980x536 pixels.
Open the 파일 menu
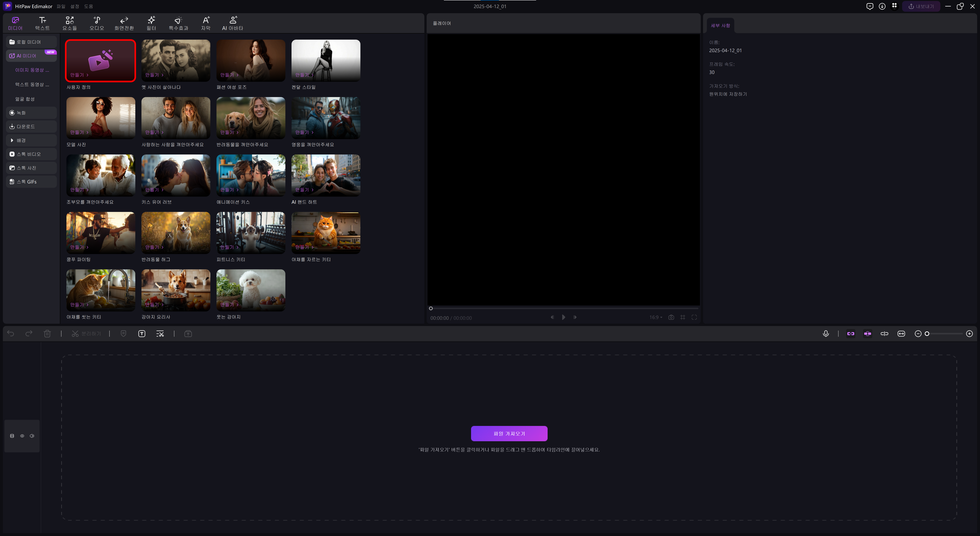pyautogui.click(x=61, y=7)
